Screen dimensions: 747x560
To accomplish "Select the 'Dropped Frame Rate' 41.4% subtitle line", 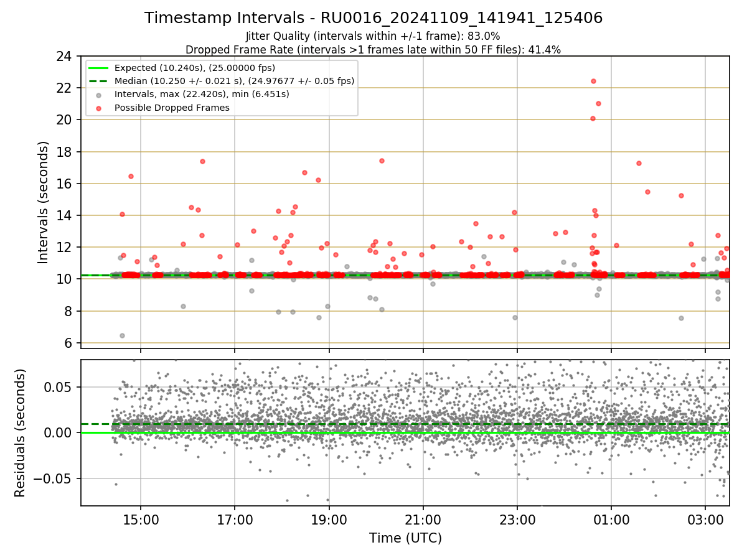I will pyautogui.click(x=374, y=50).
